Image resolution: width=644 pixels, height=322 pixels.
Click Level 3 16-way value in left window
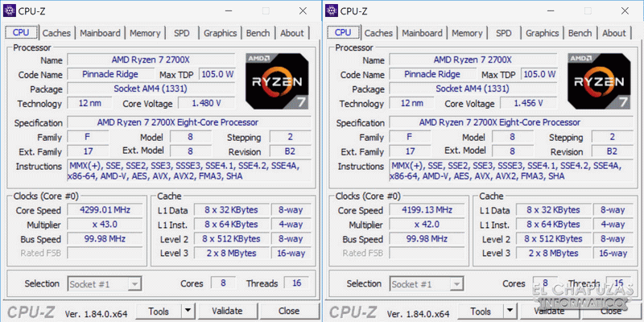tap(291, 253)
